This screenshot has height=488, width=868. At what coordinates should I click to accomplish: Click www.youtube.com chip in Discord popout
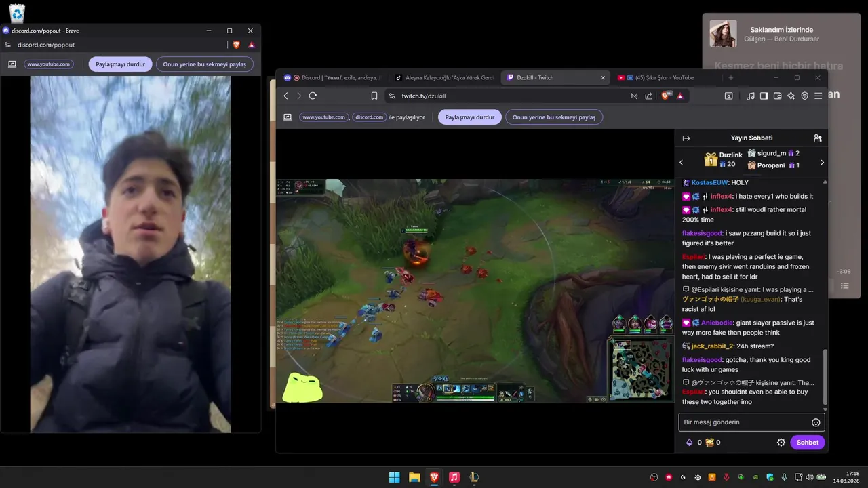(49, 64)
